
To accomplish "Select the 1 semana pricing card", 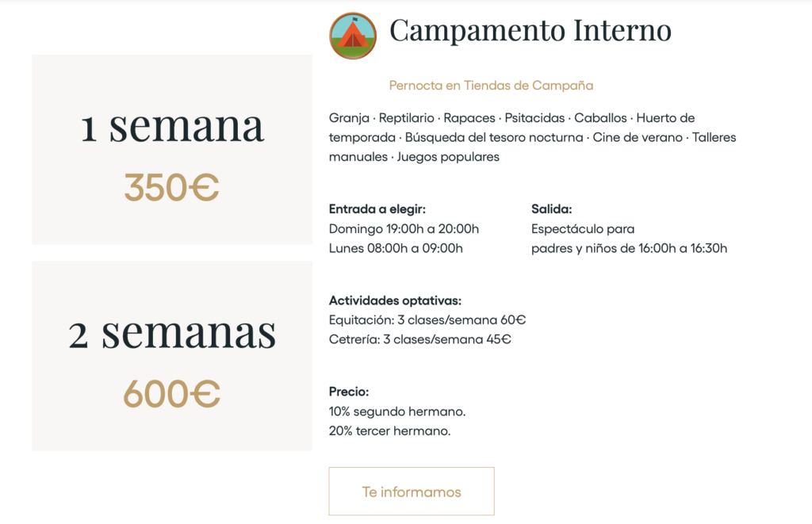I will [171, 149].
